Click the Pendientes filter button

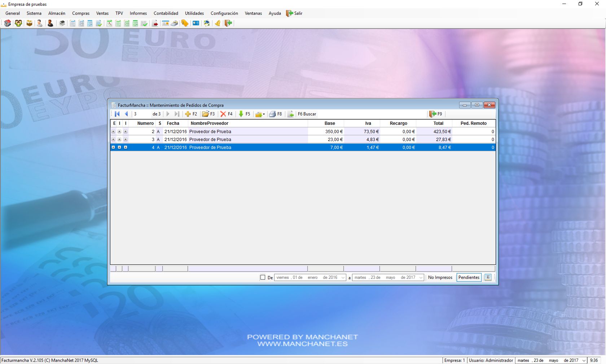point(469,277)
